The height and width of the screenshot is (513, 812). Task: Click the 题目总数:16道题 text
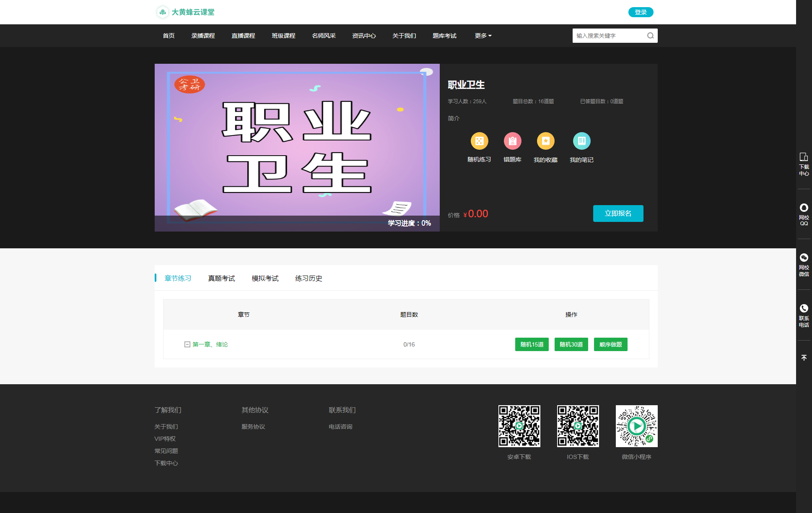(533, 102)
